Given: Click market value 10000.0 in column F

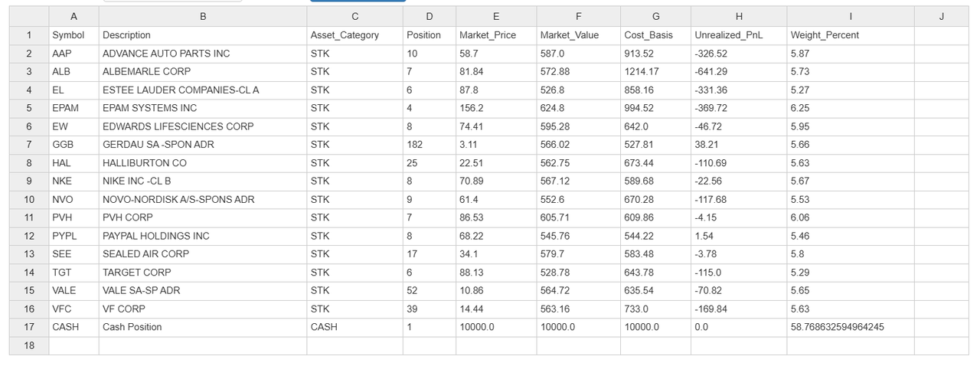Looking at the screenshot, I should tap(579, 327).
